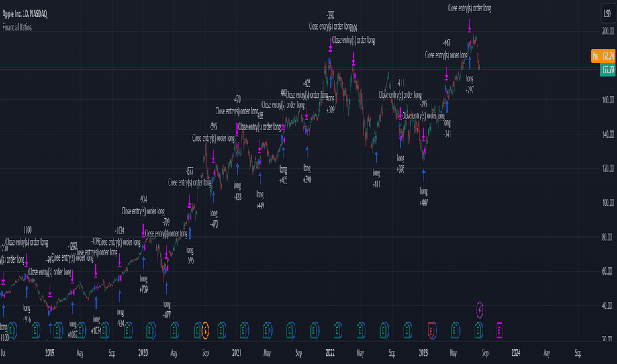Open earnings icon below the 2021 label area
Viewport: 617px width, 364px height.
tap(243, 330)
